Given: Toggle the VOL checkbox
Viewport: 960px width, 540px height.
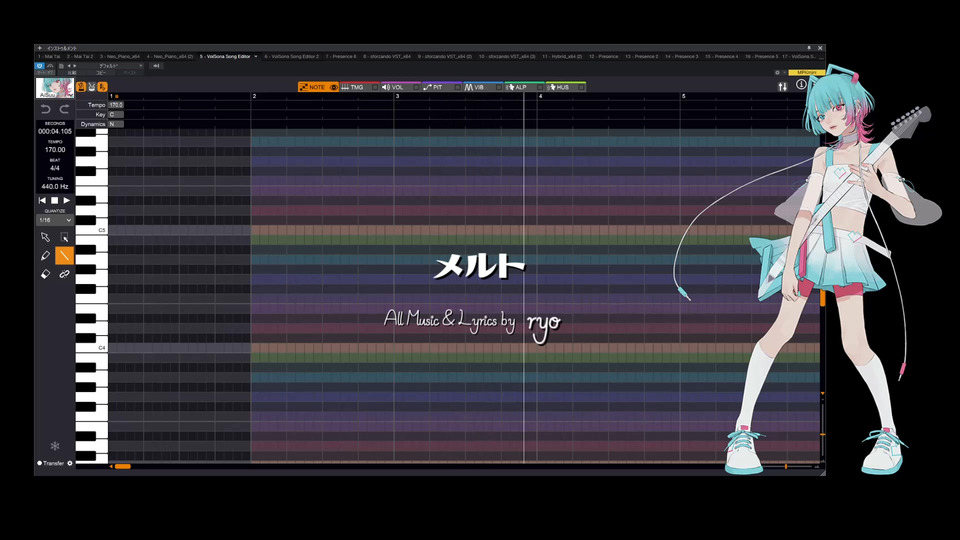Looking at the screenshot, I should pyautogui.click(x=416, y=88).
